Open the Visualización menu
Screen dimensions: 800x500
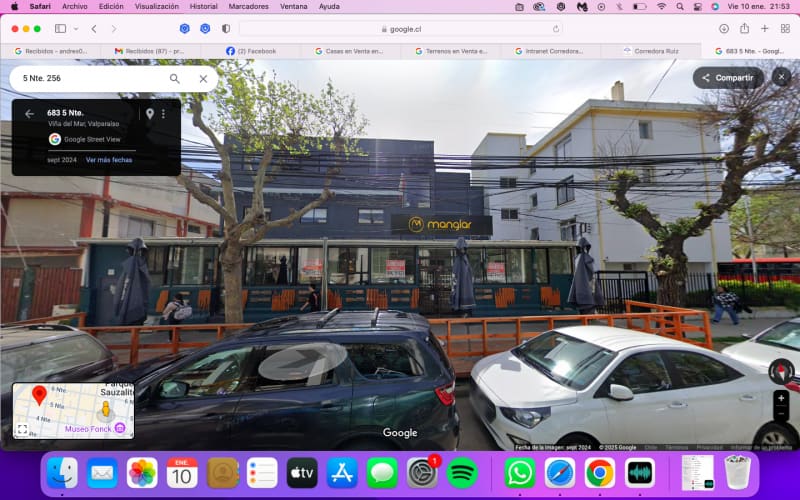tap(157, 7)
